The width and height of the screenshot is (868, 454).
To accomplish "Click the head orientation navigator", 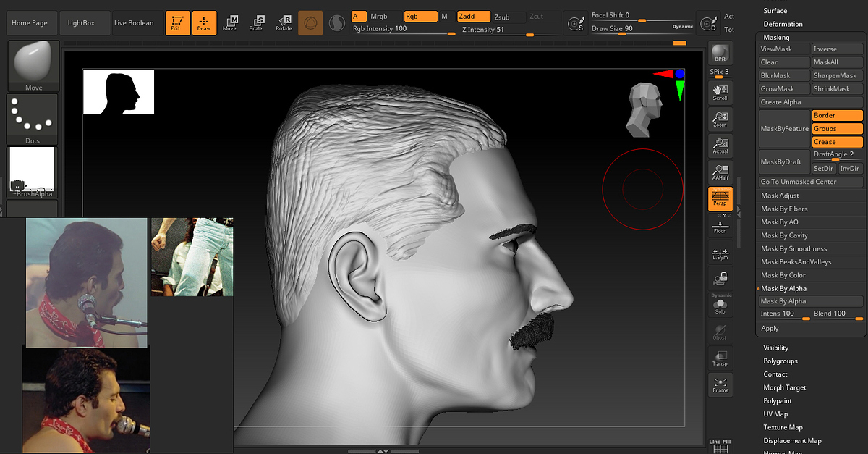I will 644,109.
